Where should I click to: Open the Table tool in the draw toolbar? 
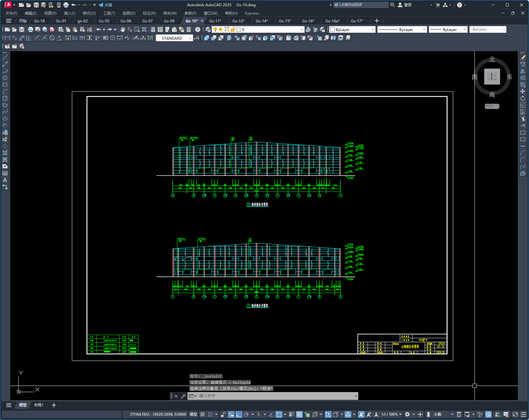click(5, 173)
